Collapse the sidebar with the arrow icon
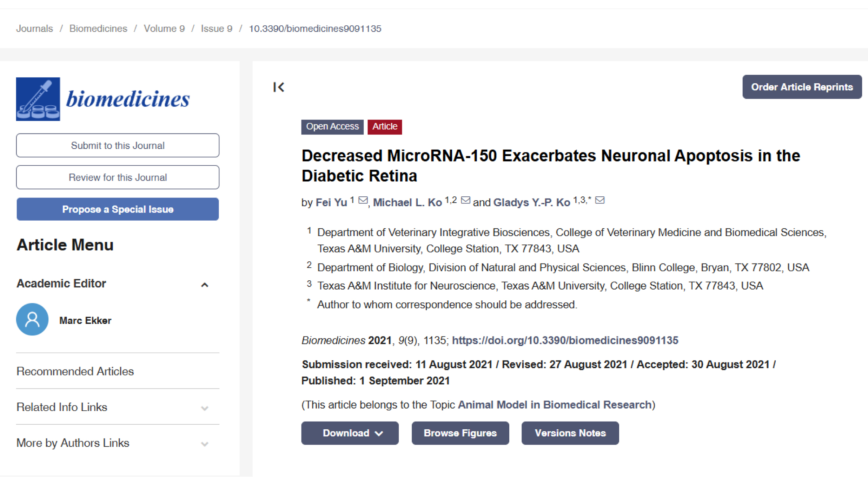 pyautogui.click(x=279, y=87)
